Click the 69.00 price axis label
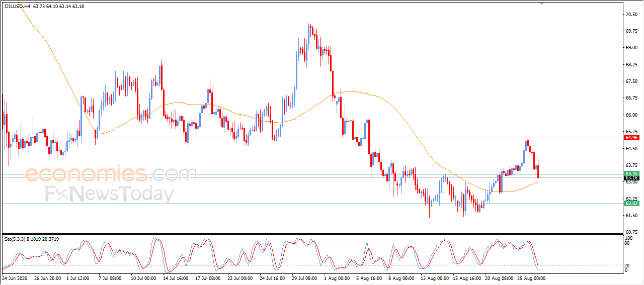The image size is (644, 285). coord(632,48)
